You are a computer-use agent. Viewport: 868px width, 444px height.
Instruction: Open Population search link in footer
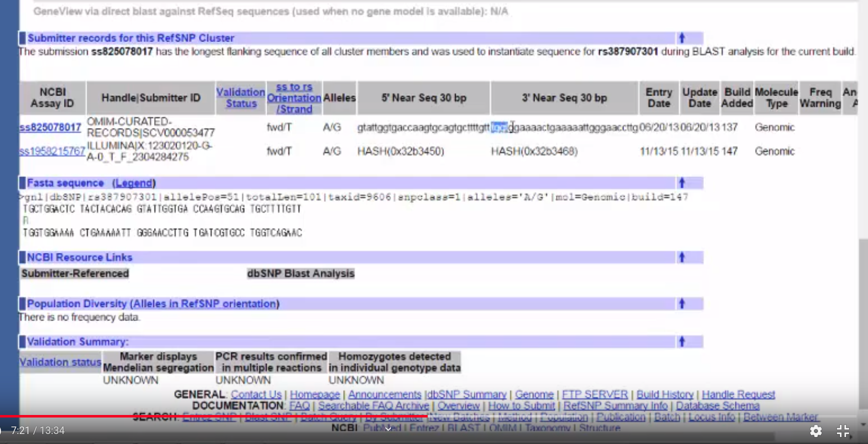(564, 417)
